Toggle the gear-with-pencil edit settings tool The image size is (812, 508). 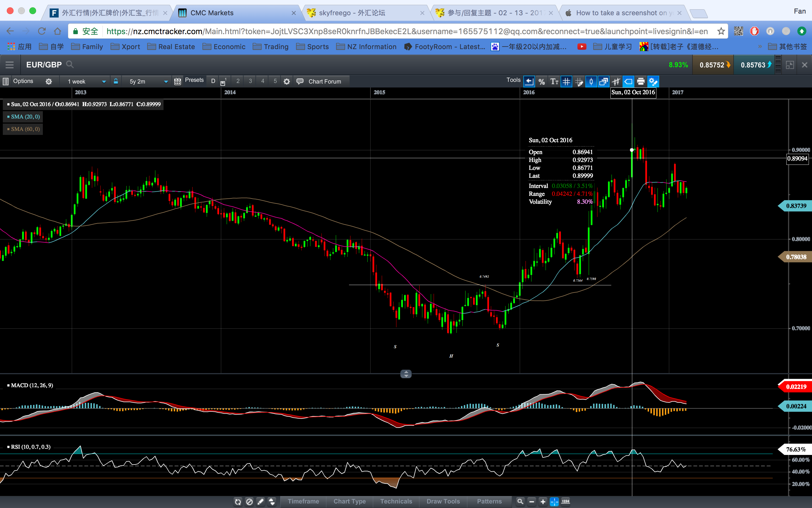pos(653,81)
